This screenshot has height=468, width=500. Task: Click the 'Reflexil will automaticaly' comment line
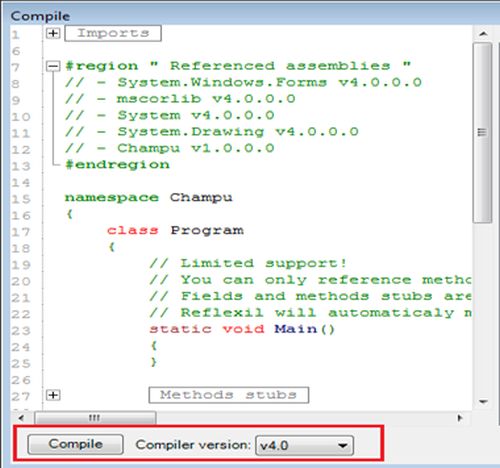click(310, 313)
